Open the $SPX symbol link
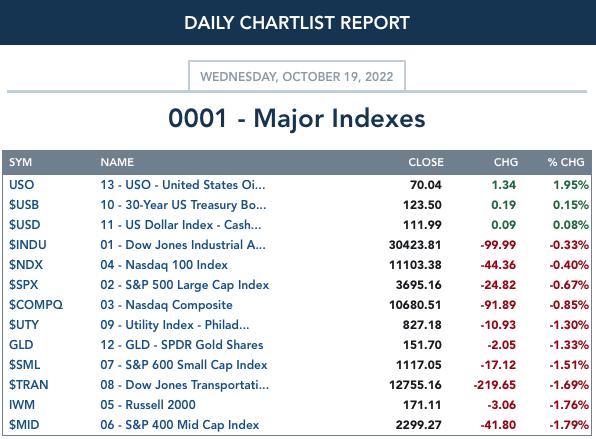596x439 pixels. pyautogui.click(x=24, y=285)
